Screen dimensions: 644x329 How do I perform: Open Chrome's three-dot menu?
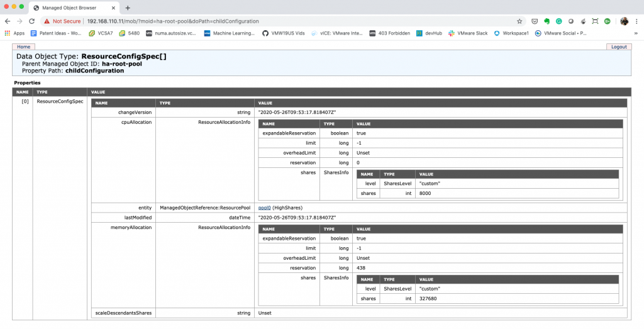click(x=636, y=21)
